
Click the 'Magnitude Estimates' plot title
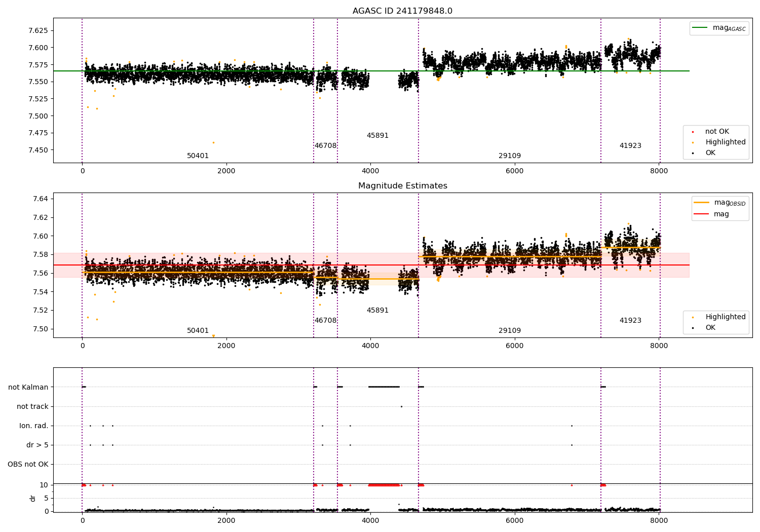pyautogui.click(x=402, y=186)
